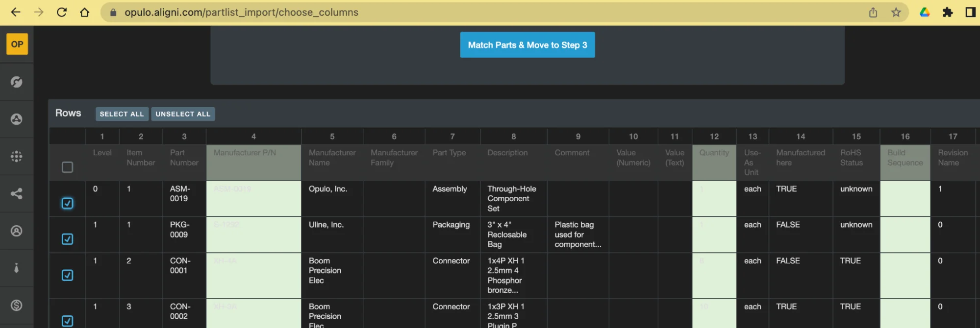Image resolution: width=980 pixels, height=328 pixels.
Task: Uncheck the ASM-0019 row checkbox
Action: click(67, 203)
